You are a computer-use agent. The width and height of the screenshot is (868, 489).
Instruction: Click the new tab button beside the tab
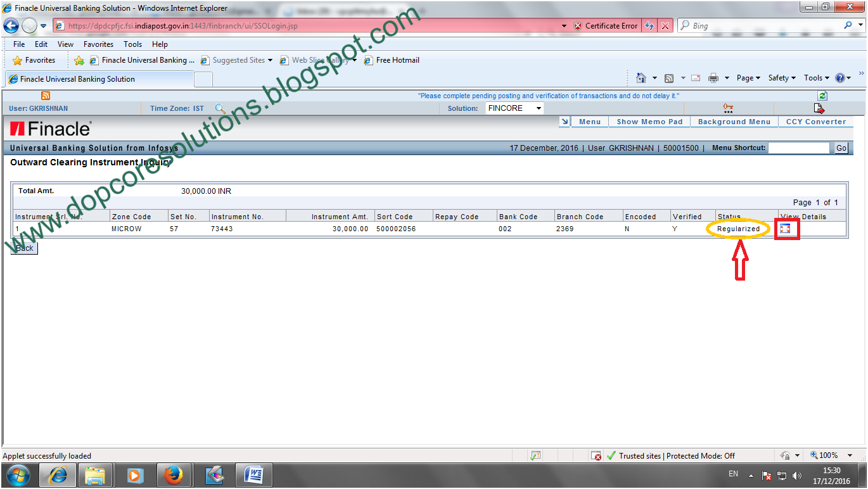click(203, 80)
